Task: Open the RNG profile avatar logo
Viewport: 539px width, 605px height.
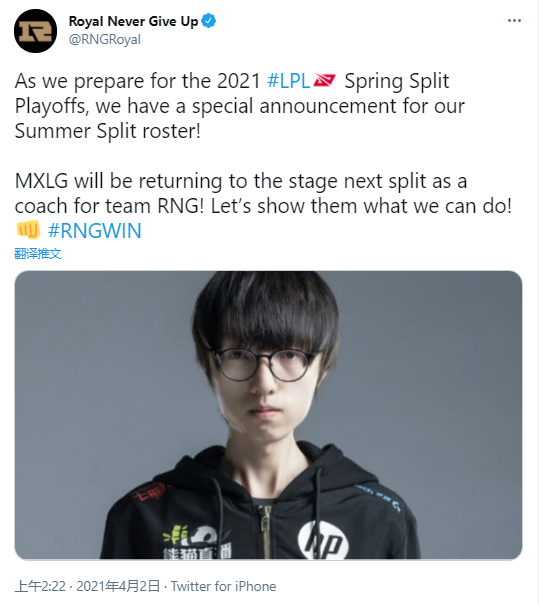Action: (35, 31)
